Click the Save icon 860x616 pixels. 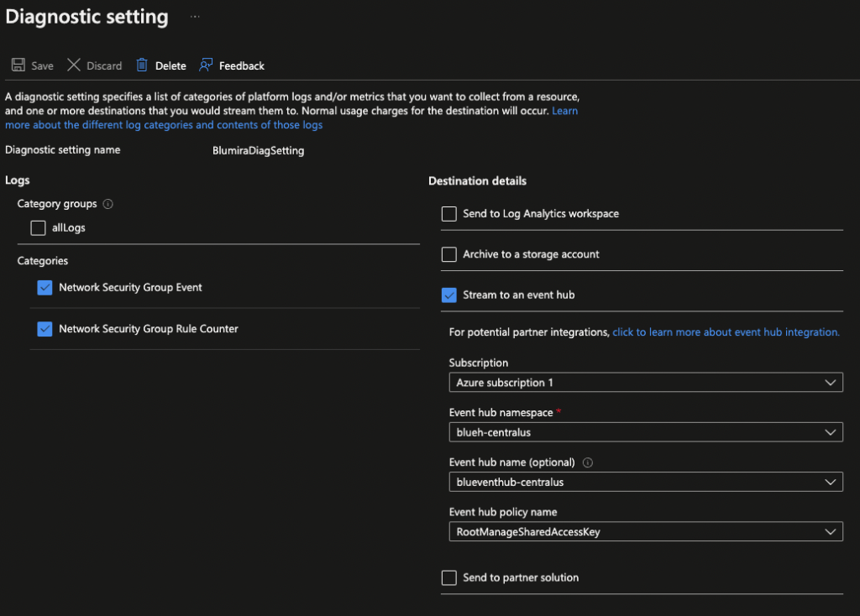coord(18,65)
